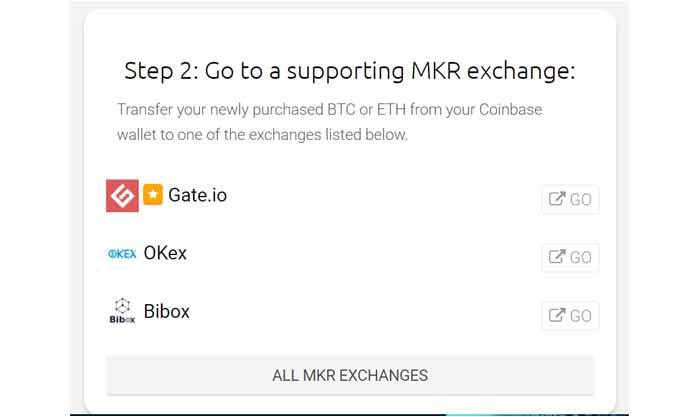Click the Bibox cube logo icon
The height and width of the screenshot is (417, 700).
122,311
